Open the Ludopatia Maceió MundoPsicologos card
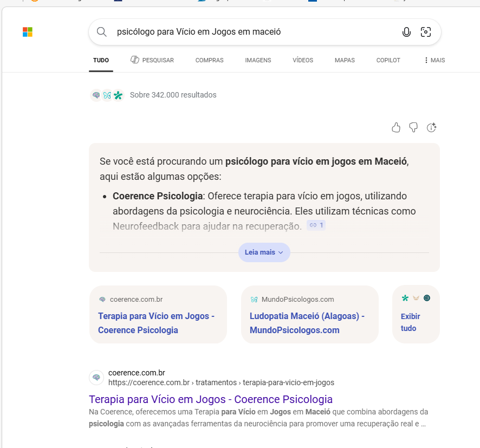480x448 pixels. 310,314
